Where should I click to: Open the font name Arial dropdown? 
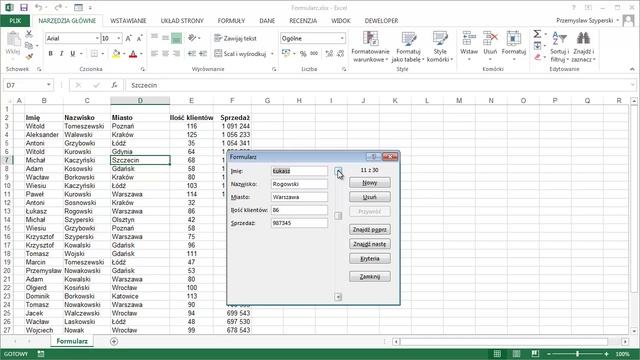(x=97, y=38)
